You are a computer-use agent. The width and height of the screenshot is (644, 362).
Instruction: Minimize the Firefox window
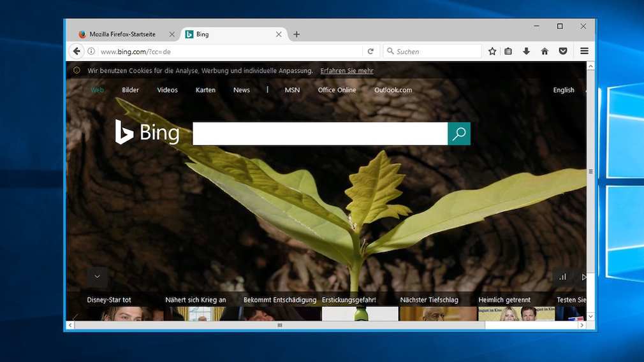coord(536,26)
